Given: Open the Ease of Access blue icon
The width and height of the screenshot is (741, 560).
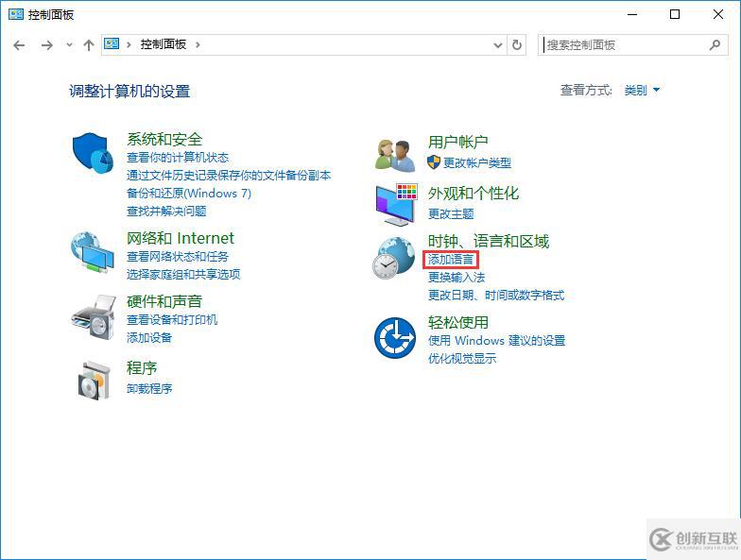Looking at the screenshot, I should tap(395, 337).
